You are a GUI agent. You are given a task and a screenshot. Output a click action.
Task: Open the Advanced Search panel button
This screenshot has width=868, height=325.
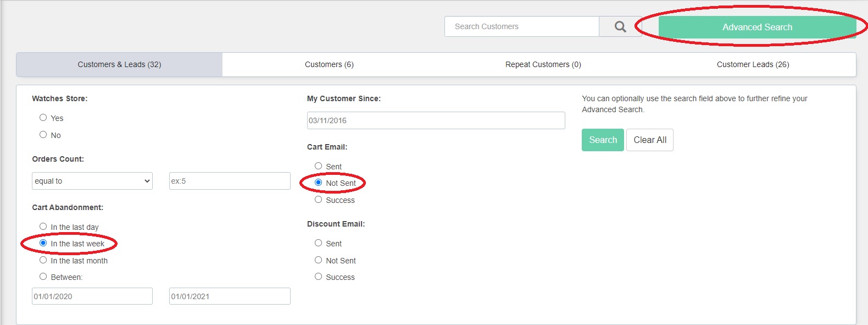click(x=757, y=27)
